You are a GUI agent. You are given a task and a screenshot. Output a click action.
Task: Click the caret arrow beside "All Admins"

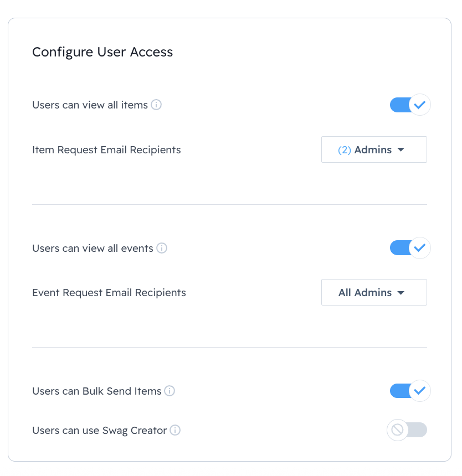pos(401,293)
